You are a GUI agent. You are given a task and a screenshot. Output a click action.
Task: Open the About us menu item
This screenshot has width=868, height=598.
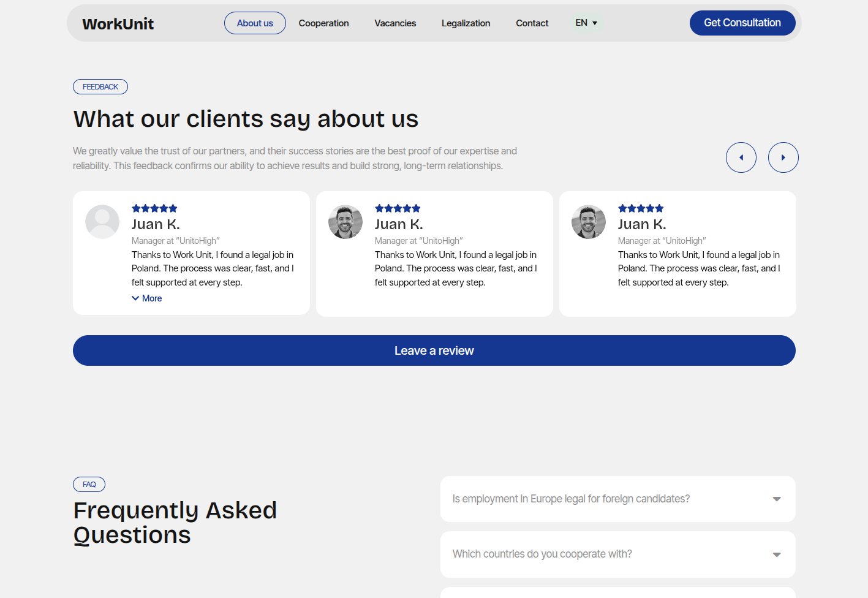coord(255,23)
